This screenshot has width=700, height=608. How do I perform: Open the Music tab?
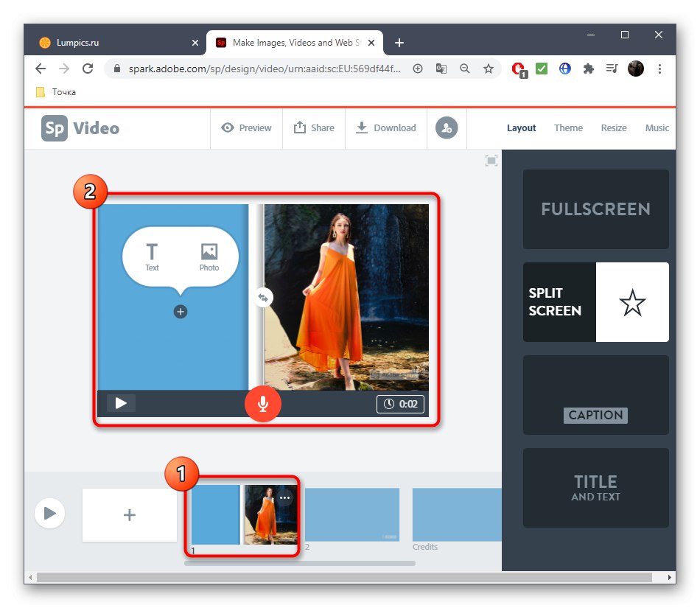coord(657,127)
